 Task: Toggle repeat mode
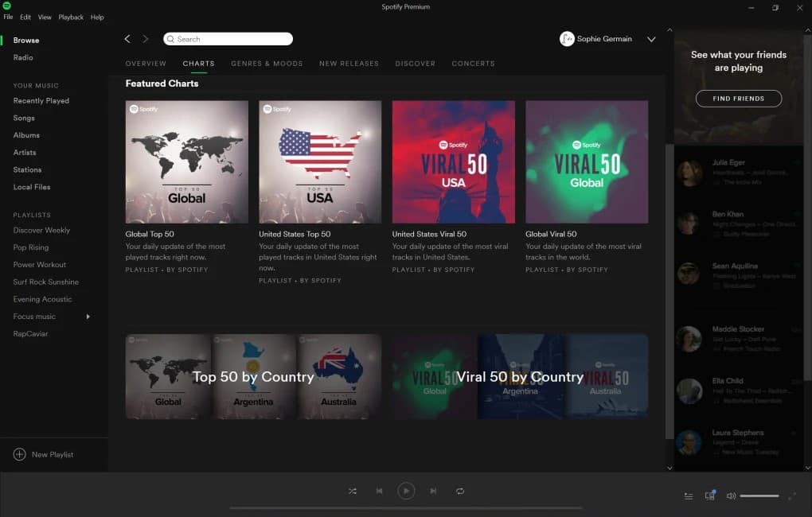(460, 491)
